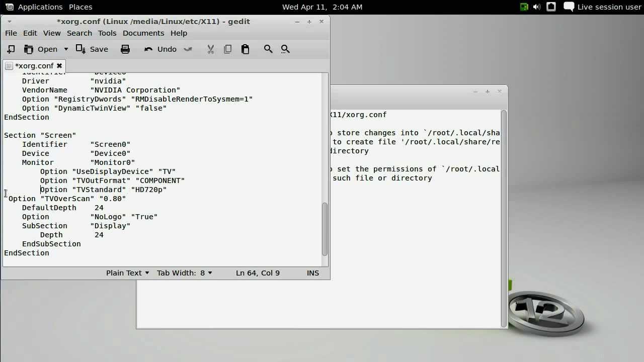Viewport: 644px width, 362px height.
Task: Open the Plain Text syntax dropdown
Action: (128, 273)
